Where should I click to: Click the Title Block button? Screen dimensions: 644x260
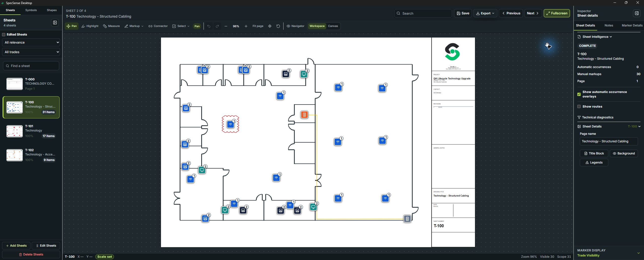point(594,153)
